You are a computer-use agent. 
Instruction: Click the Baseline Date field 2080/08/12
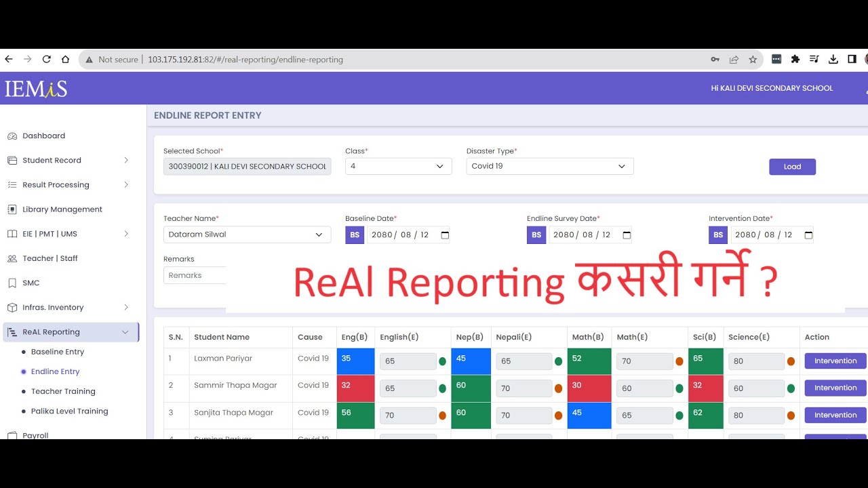(408, 235)
